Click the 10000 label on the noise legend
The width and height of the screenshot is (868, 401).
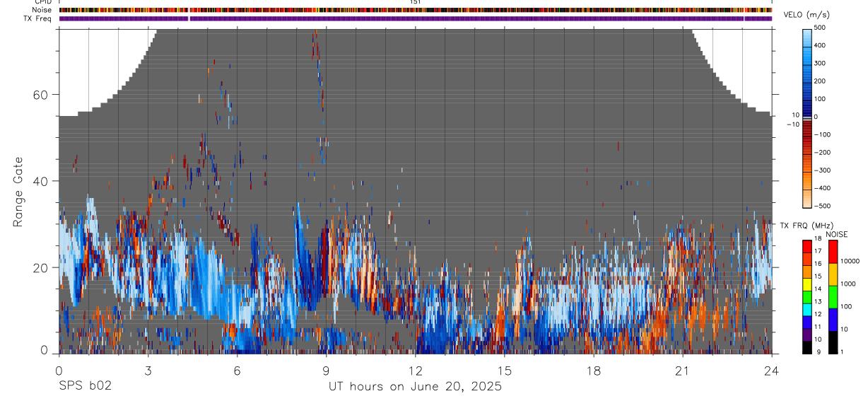click(850, 261)
